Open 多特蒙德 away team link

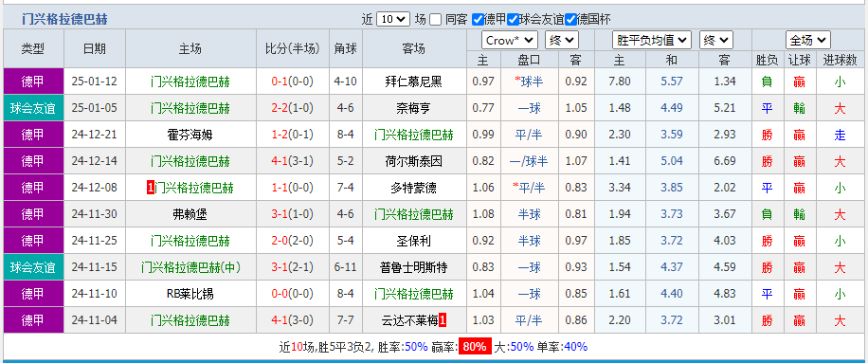pos(413,188)
